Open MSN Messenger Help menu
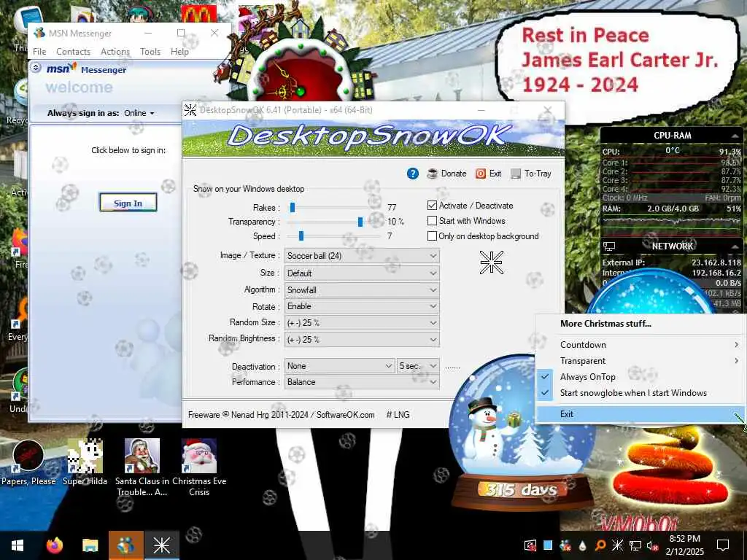The width and height of the screenshot is (747, 560). click(179, 52)
